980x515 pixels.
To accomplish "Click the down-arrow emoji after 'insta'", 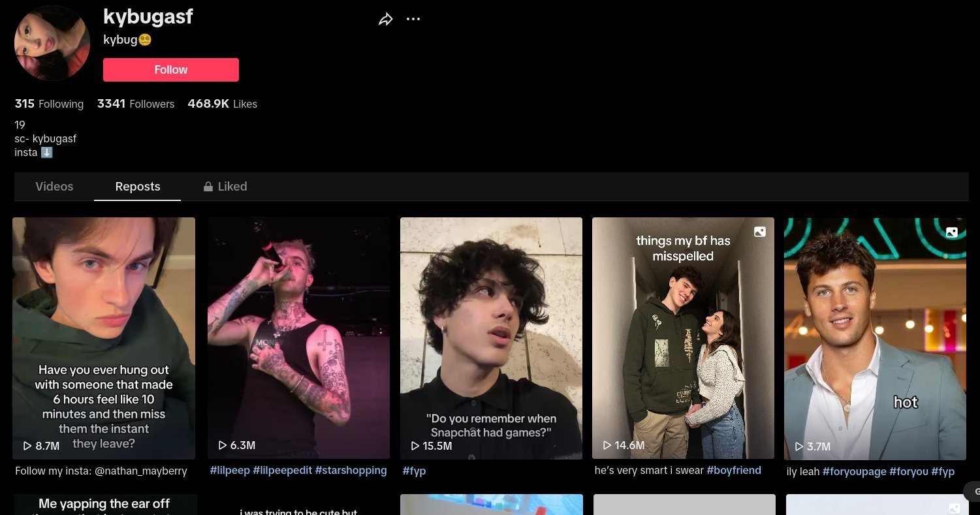I will [47, 152].
